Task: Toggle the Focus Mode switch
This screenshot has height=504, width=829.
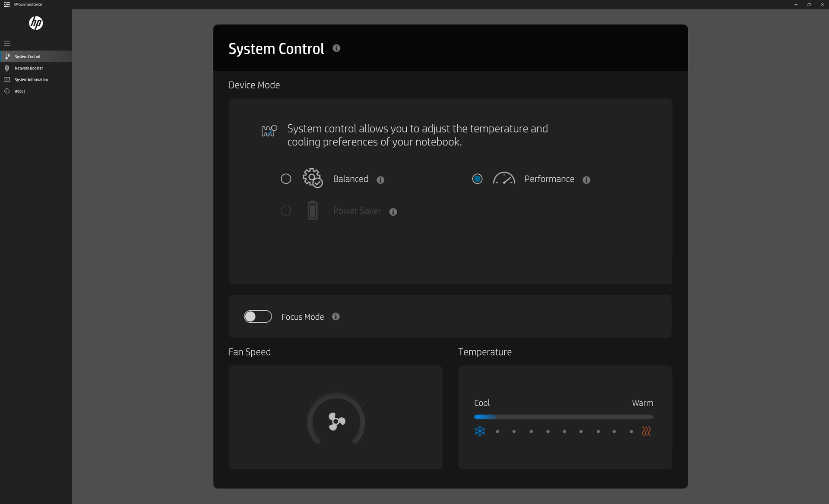Action: (x=258, y=316)
